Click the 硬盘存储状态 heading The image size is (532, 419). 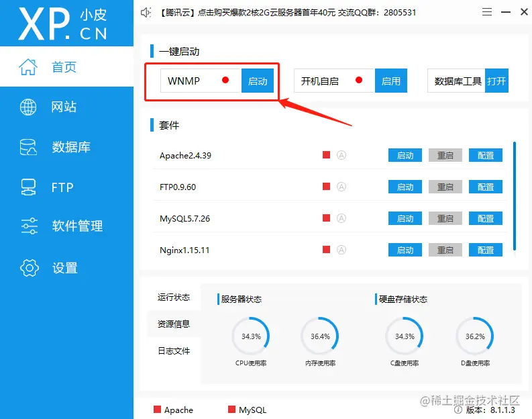[x=403, y=299]
